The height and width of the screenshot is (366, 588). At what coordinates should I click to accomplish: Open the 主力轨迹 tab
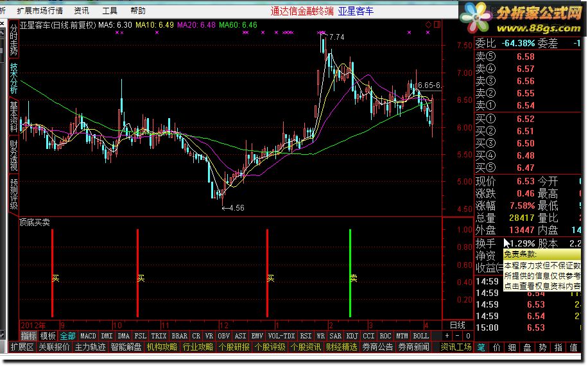pos(91,347)
